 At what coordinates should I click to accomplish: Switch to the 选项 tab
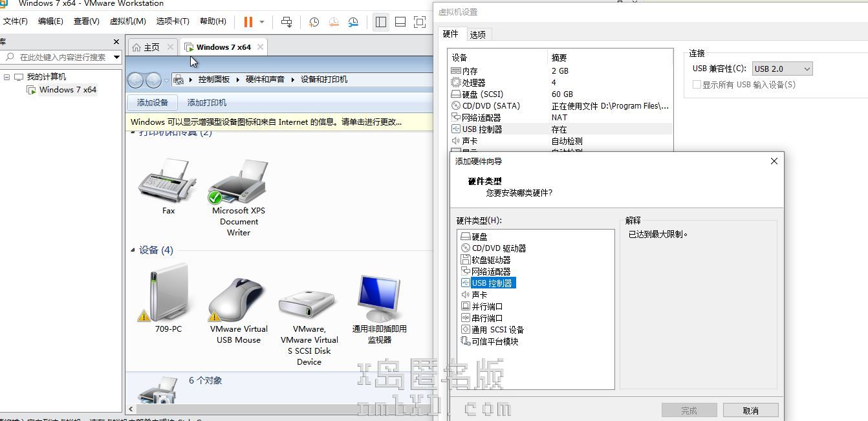point(478,35)
